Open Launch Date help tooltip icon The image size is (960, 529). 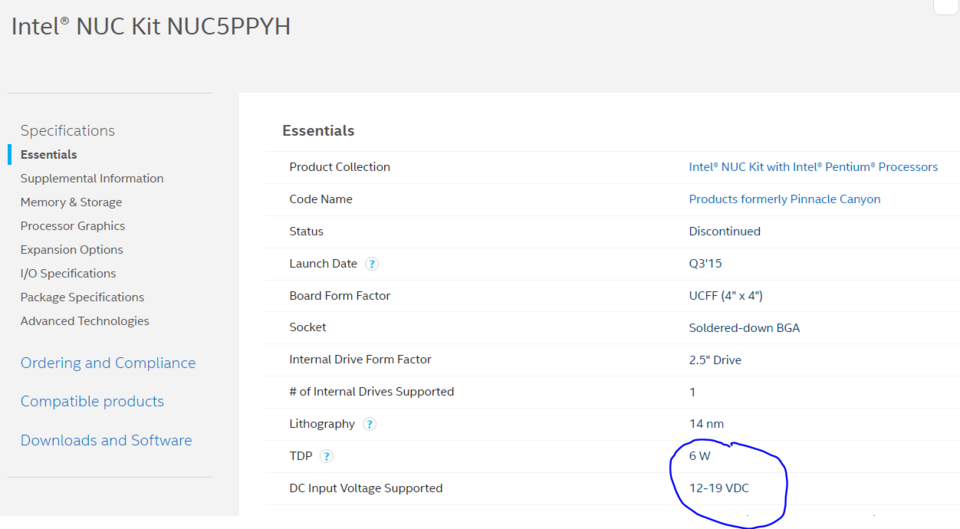point(372,264)
